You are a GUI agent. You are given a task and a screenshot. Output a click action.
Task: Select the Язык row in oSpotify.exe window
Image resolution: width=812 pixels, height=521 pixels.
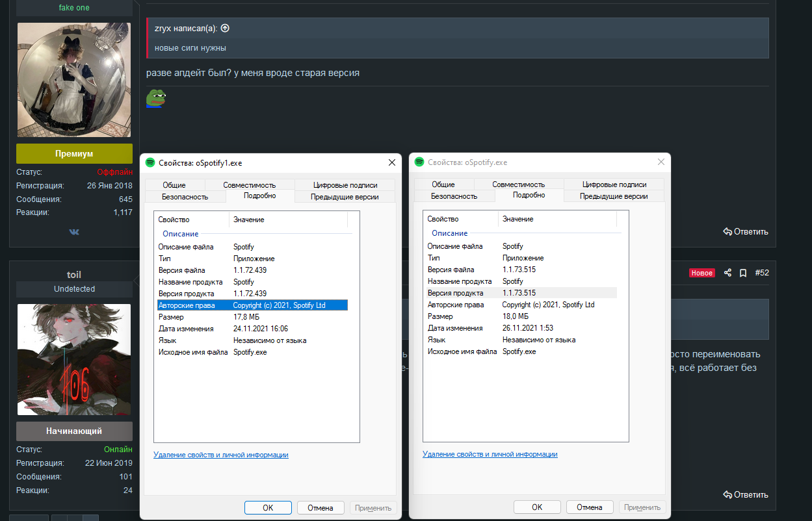[x=521, y=340]
